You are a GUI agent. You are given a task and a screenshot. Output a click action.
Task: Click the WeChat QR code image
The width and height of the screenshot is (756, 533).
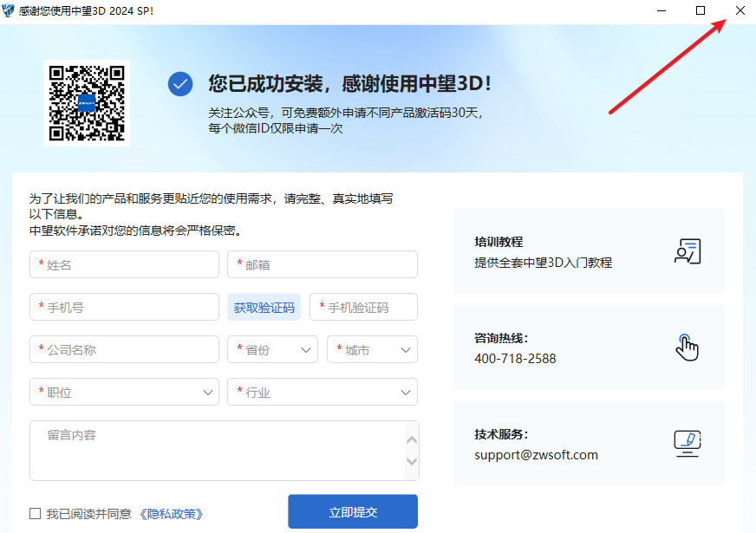click(x=87, y=103)
